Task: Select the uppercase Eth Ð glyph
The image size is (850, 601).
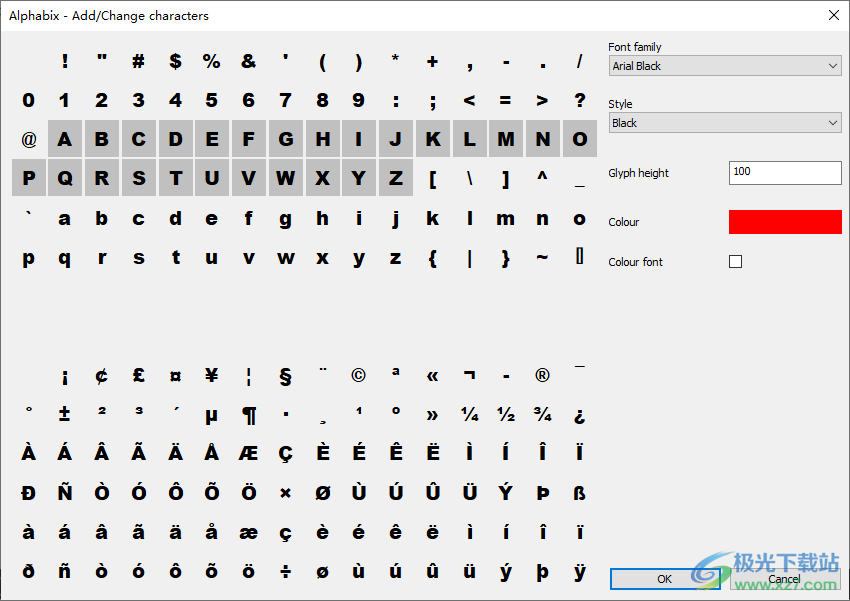Action: (29, 493)
